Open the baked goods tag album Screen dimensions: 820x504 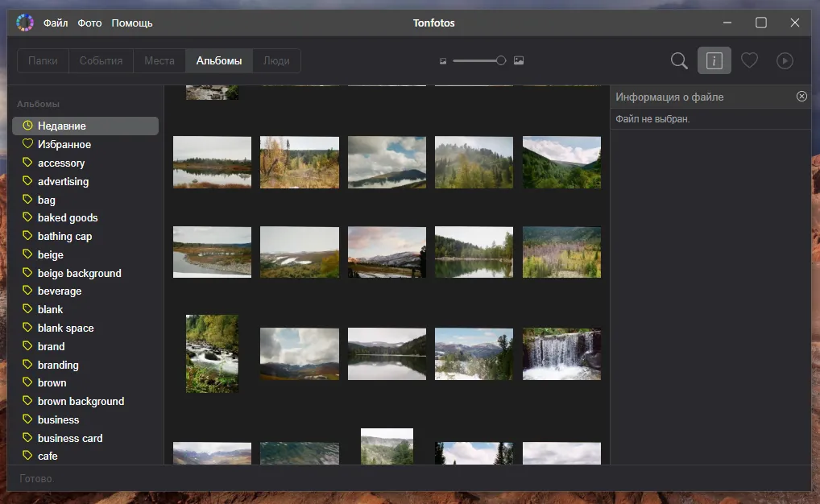(x=68, y=217)
